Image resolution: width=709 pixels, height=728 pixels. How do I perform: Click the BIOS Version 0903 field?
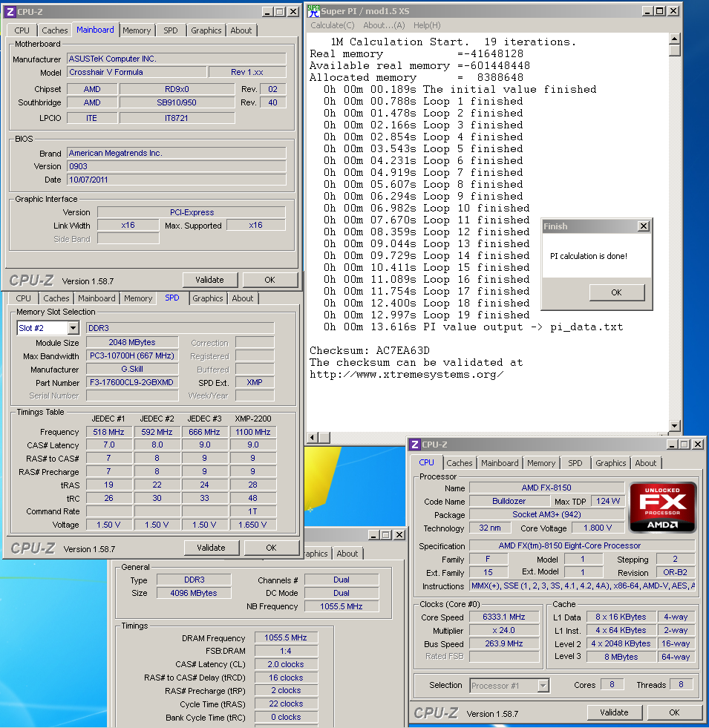click(x=177, y=166)
